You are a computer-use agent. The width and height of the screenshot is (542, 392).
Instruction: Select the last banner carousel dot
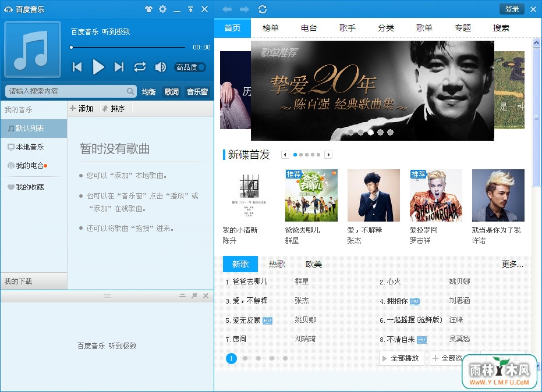(x=390, y=132)
